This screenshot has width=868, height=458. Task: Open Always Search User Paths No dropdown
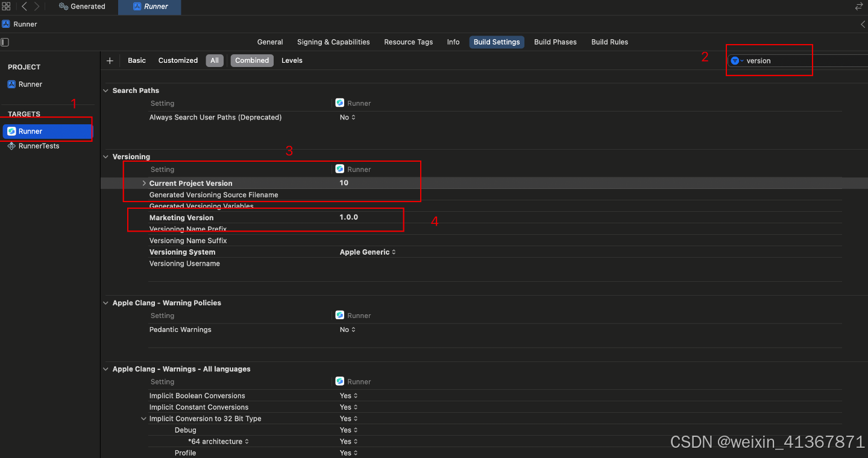[x=348, y=117]
